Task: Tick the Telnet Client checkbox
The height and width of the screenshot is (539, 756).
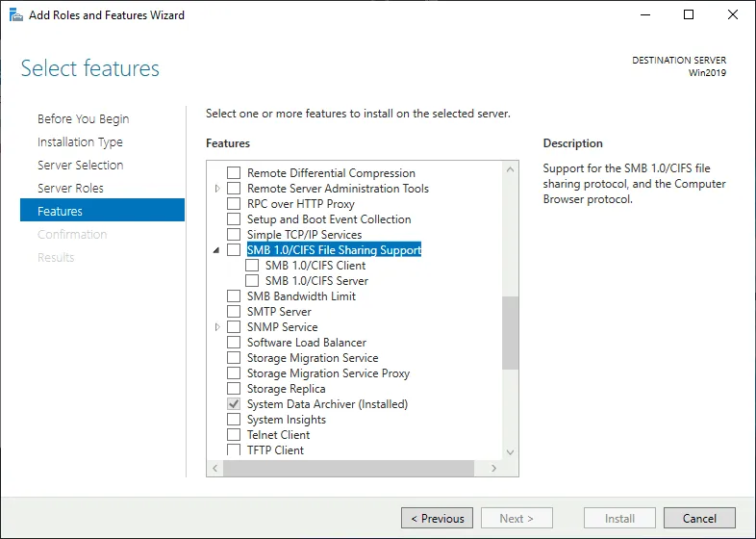Action: tap(234, 435)
